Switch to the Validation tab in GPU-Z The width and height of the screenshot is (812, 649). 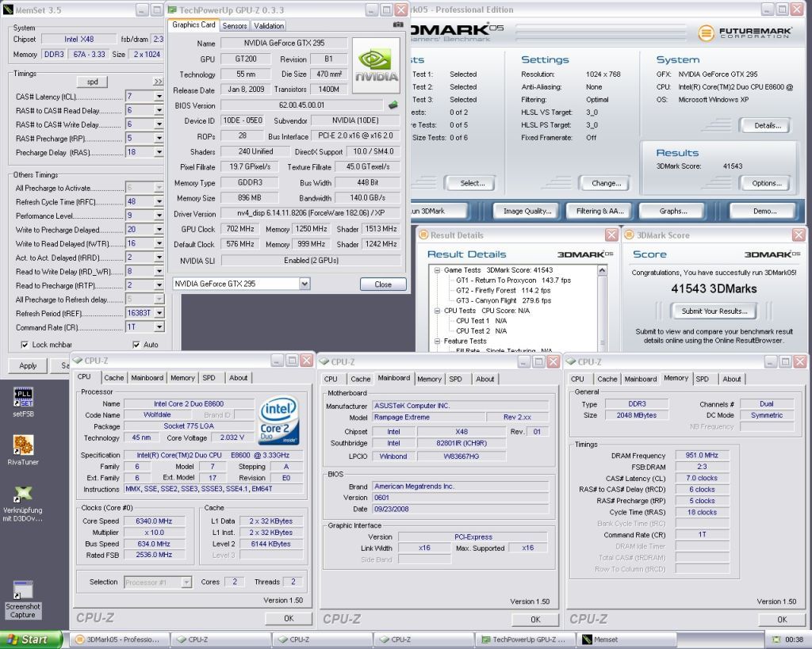coord(269,26)
